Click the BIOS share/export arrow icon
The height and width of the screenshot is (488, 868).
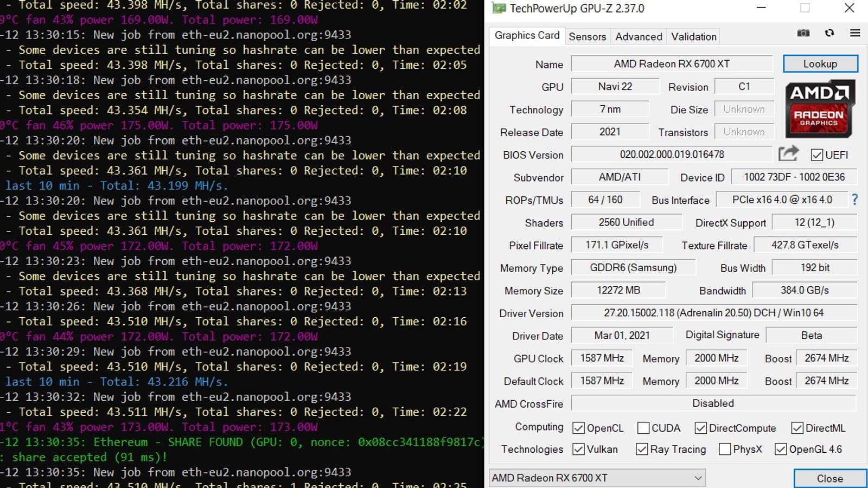(x=788, y=154)
